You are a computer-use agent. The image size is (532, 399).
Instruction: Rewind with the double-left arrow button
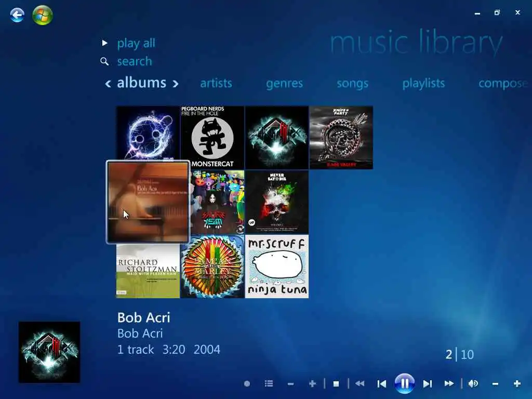(x=360, y=384)
